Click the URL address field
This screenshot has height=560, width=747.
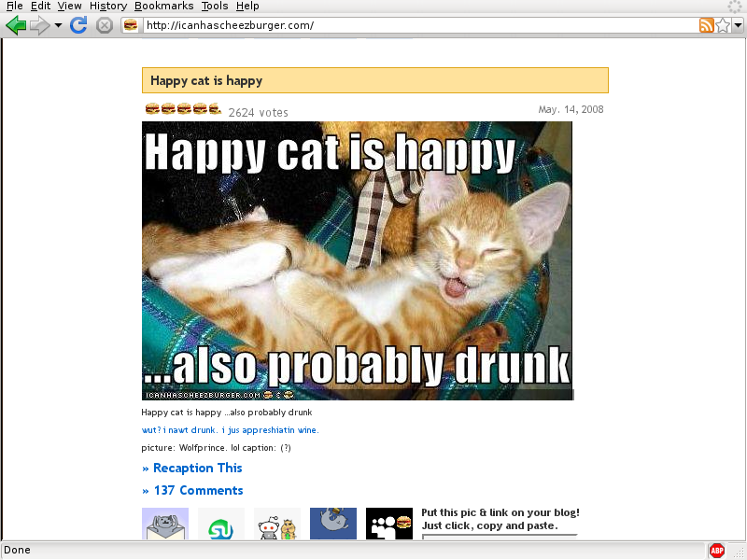coord(419,25)
